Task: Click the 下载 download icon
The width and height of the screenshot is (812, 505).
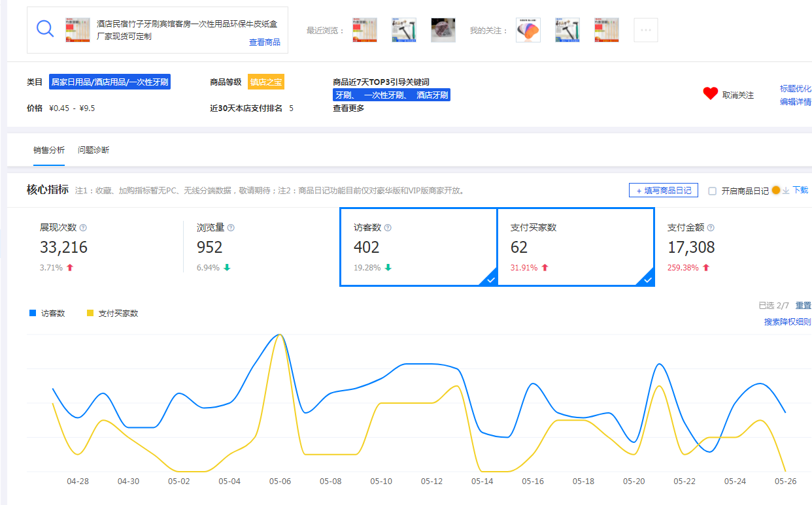Action: pyautogui.click(x=787, y=191)
